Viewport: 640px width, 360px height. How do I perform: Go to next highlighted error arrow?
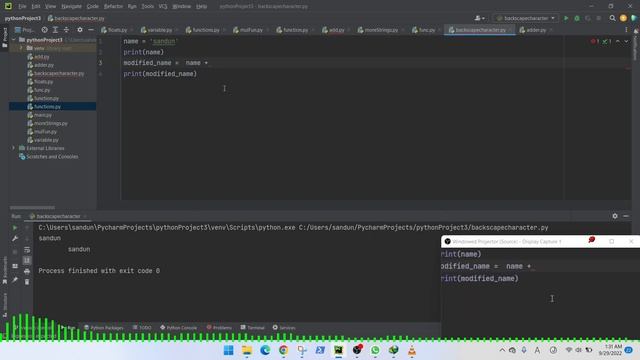626,41
